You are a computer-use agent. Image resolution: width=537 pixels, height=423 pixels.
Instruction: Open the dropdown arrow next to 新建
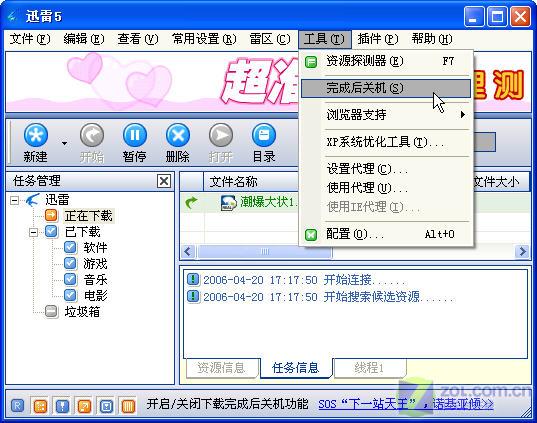coord(64,143)
